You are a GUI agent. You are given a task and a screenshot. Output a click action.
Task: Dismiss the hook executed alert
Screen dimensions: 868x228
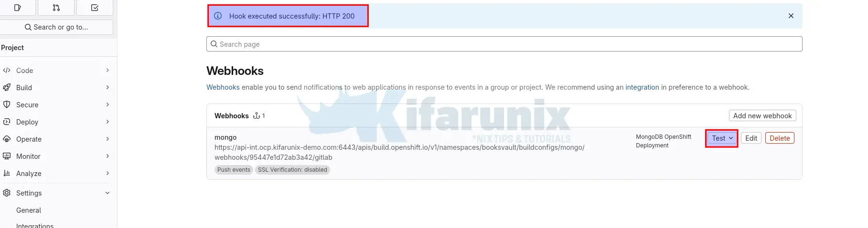tap(791, 16)
